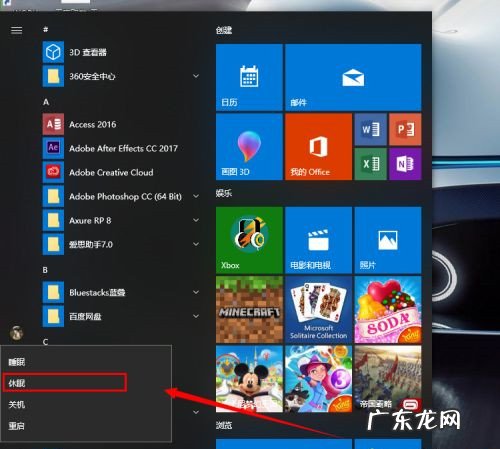Image resolution: width=500 pixels, height=449 pixels.
Task: Launch OneNote from the small tile
Action: (x=405, y=164)
